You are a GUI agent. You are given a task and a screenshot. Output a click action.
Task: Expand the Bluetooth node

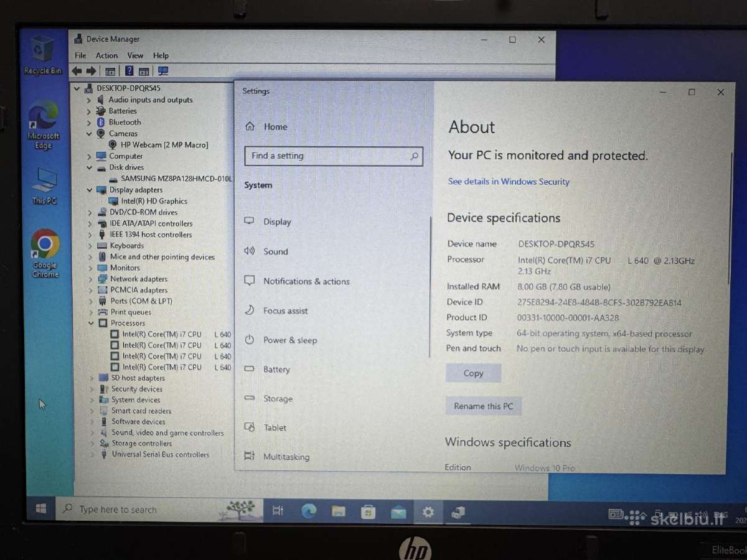click(89, 123)
